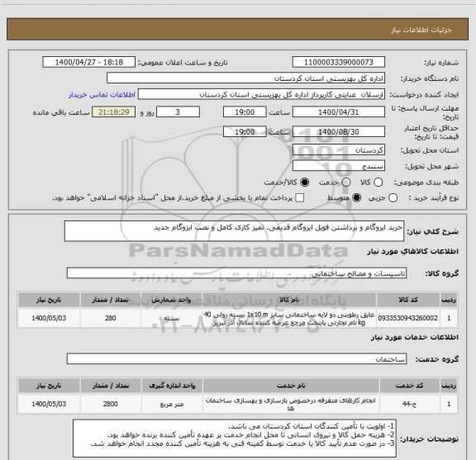Click the service unit cell متر مربع

(172, 404)
